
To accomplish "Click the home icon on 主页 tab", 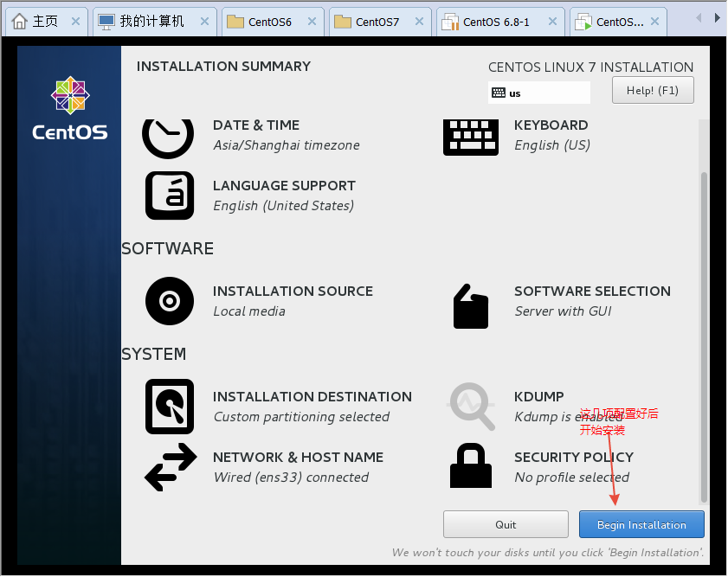I will [x=20, y=22].
